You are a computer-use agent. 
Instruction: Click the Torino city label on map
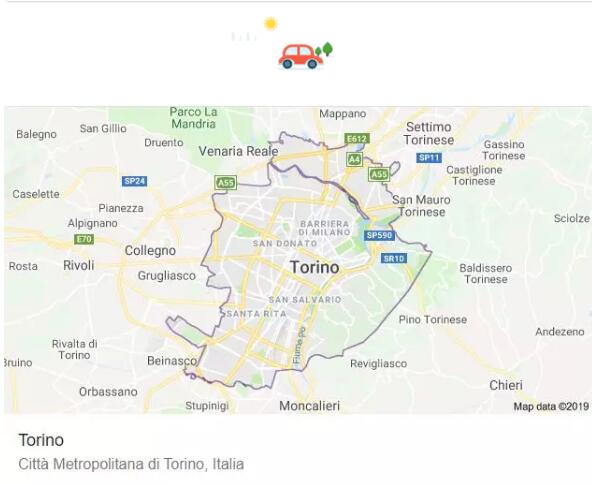314,267
